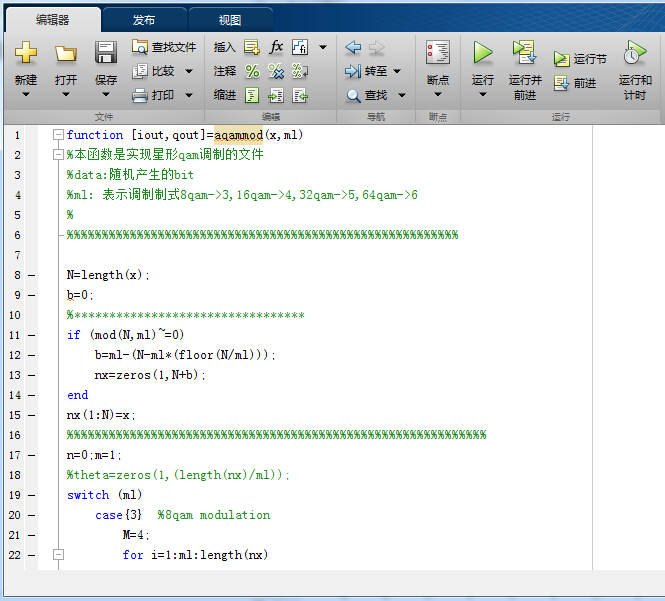This screenshot has width=665, height=601.
Task: Click the switch (ml) statement
Action: [x=104, y=495]
